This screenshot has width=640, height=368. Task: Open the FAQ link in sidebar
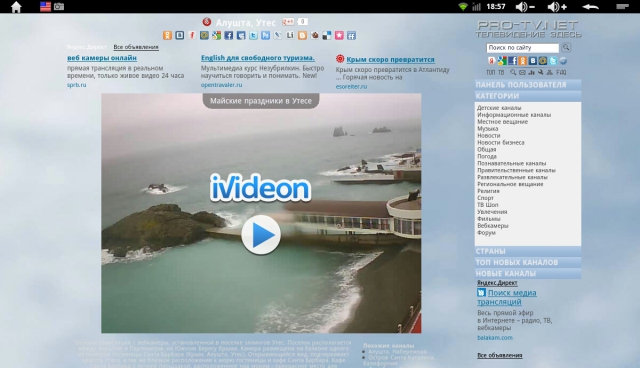pos(561,72)
